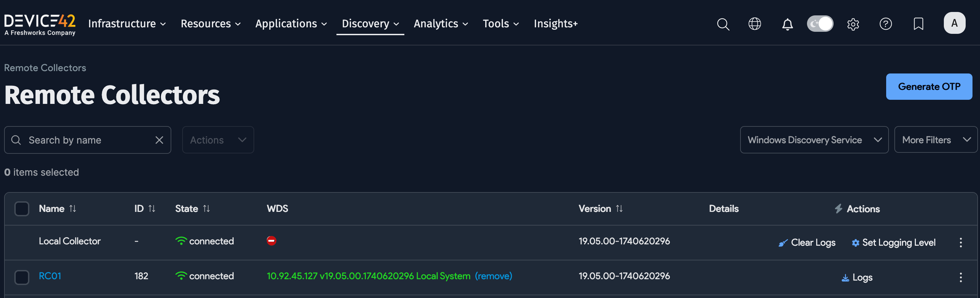Clear the search field with X icon

(159, 140)
